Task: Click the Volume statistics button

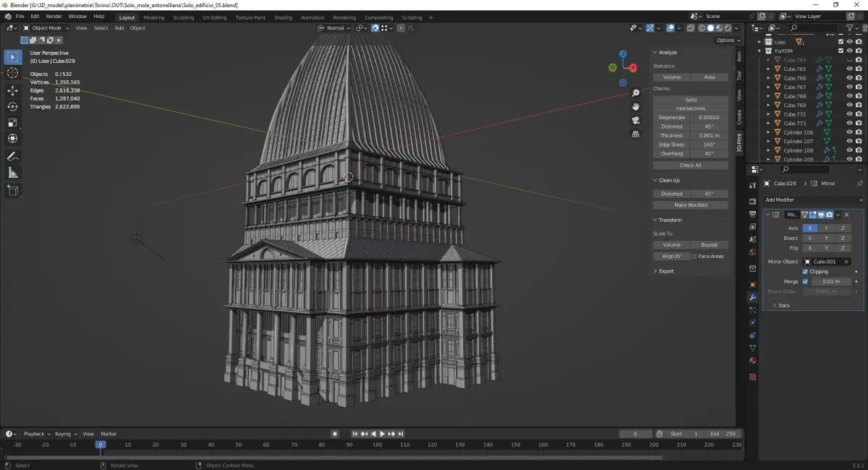Action: pyautogui.click(x=672, y=77)
